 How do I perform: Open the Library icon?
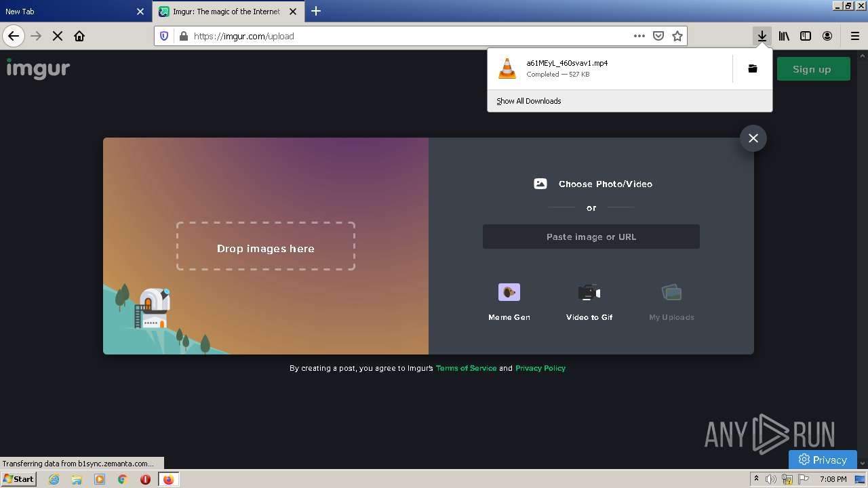tap(784, 36)
